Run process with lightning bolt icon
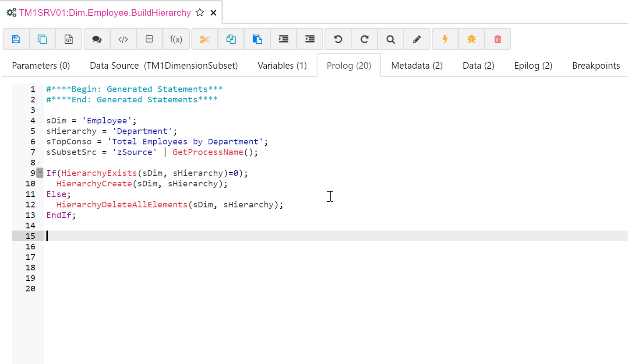 click(445, 39)
